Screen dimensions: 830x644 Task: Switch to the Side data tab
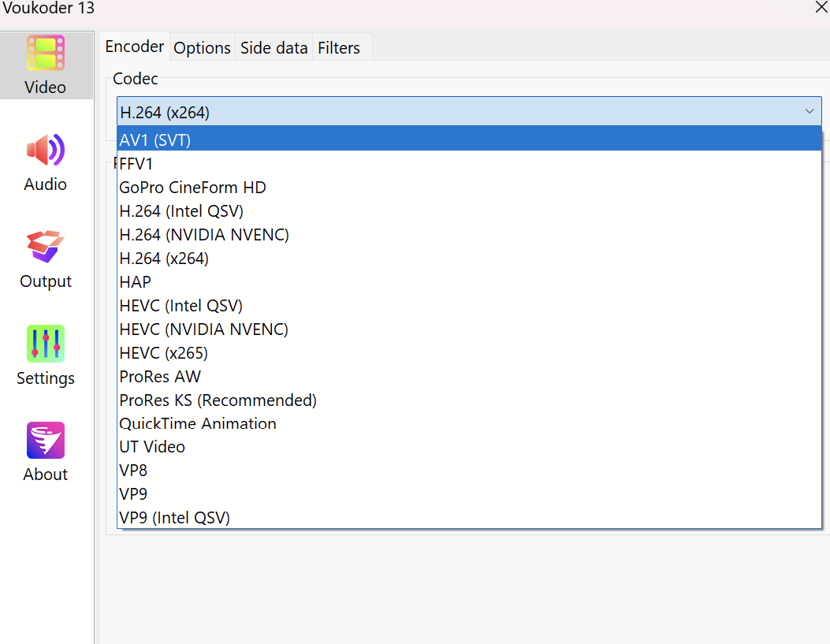(274, 48)
